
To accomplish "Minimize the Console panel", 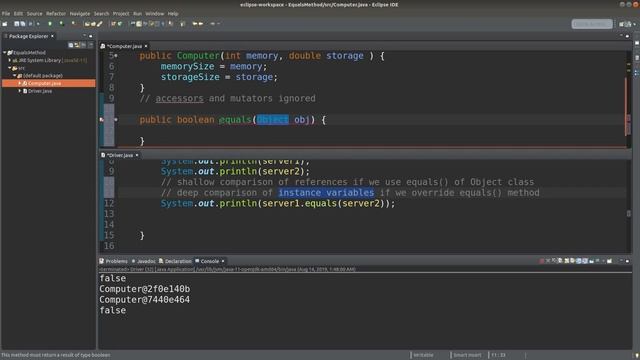I will (621, 260).
